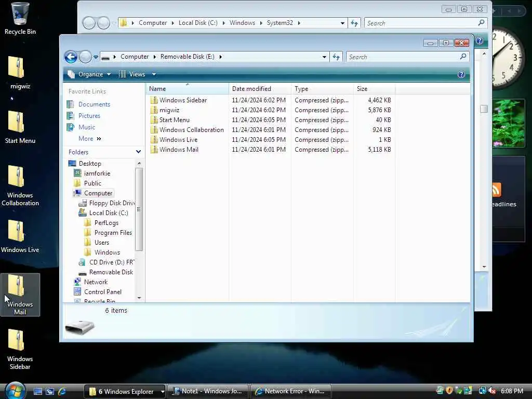Viewport: 532px width, 399px height.
Task: Select Windows Collaboration zip on desktop
Action: click(x=20, y=185)
